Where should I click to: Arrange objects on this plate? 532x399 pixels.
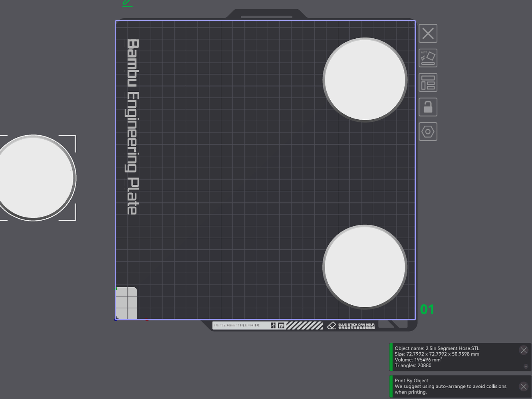pyautogui.click(x=428, y=83)
